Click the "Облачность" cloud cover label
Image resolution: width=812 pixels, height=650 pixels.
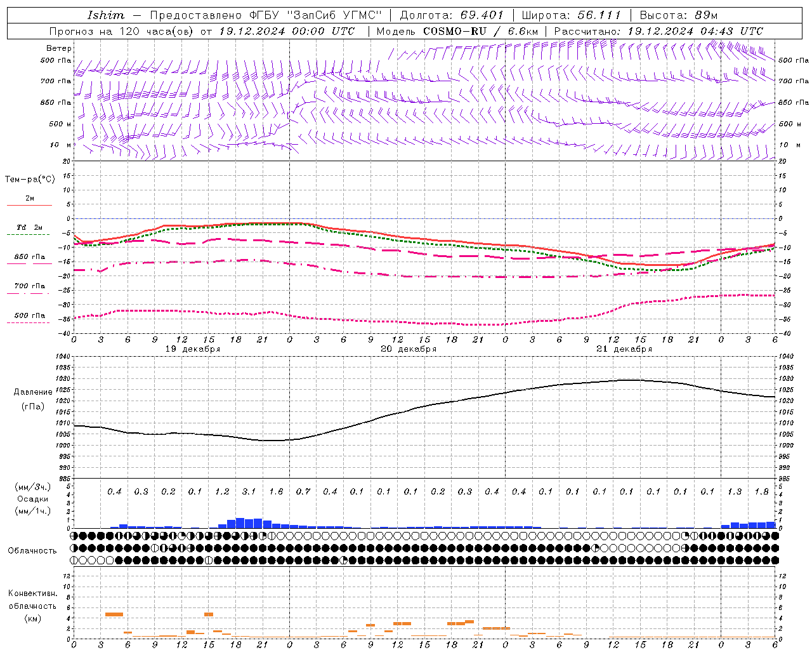pyautogui.click(x=32, y=551)
